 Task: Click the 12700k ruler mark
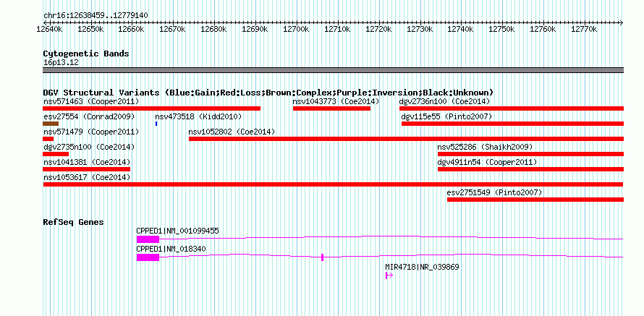(296, 29)
